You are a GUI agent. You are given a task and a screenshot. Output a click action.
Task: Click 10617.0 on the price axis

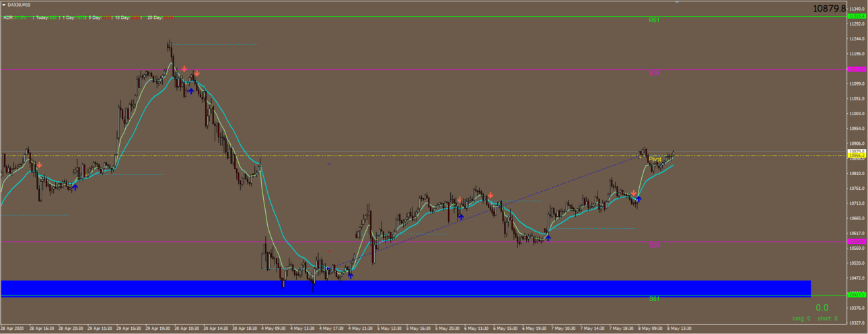tap(857, 233)
